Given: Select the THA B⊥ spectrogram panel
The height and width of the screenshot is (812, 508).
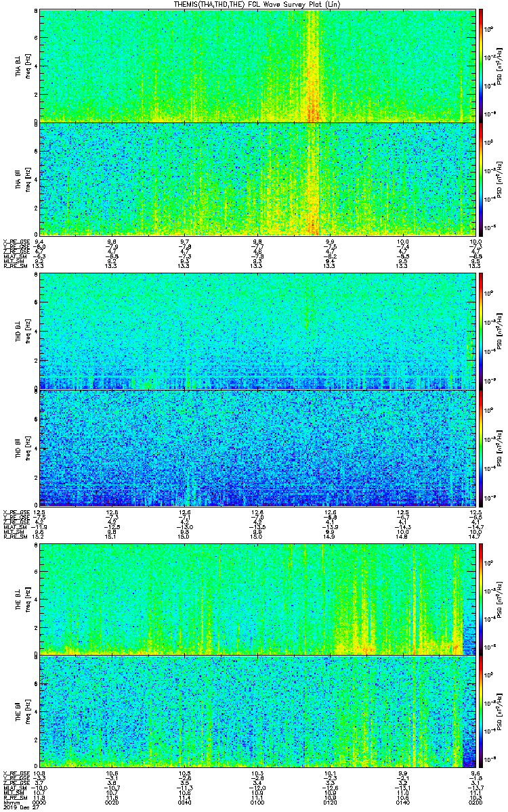Looking at the screenshot, I should point(257,66).
